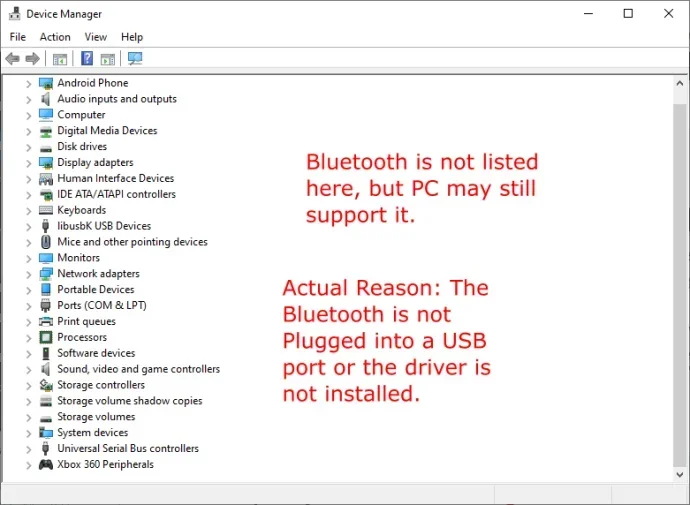Image resolution: width=690 pixels, height=505 pixels.
Task: Click the vertical scrollbar thumb
Action: (679, 286)
